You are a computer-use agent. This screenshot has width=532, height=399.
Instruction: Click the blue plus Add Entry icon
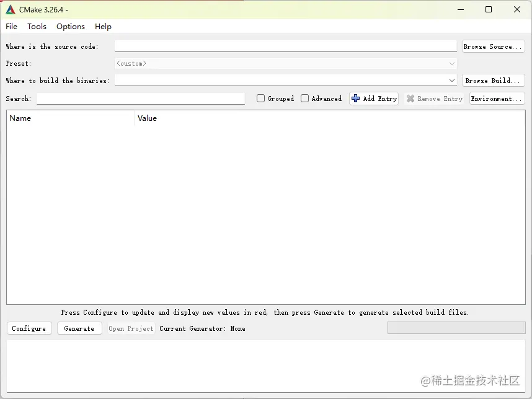tap(355, 99)
